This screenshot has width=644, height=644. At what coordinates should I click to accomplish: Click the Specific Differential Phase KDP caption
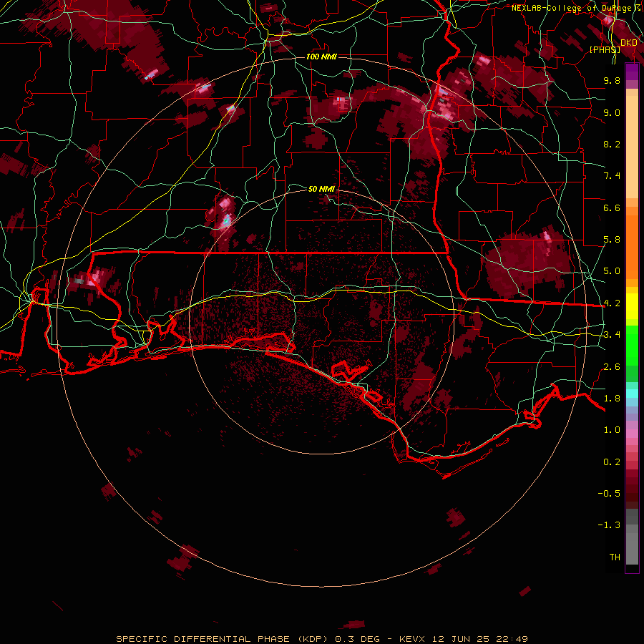tap(321, 639)
